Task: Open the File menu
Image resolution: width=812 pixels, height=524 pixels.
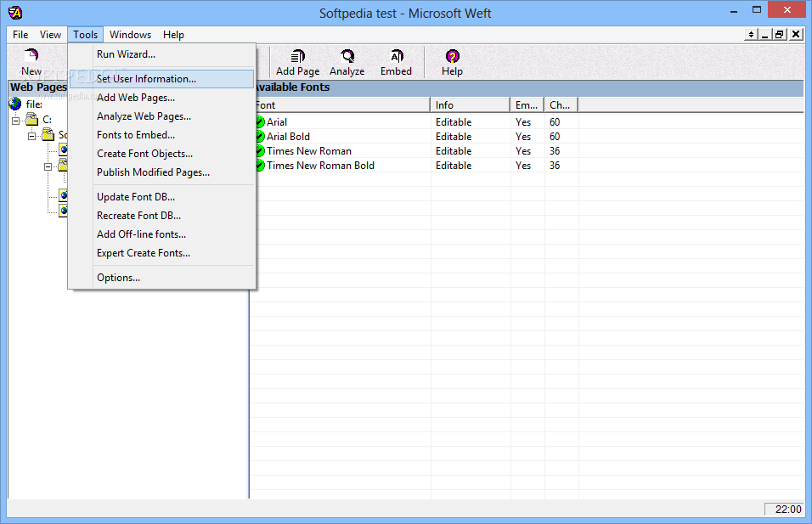Action: (20, 35)
